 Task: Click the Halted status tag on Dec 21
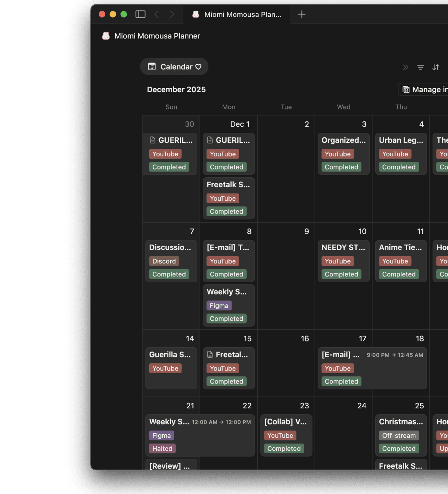[162, 449]
